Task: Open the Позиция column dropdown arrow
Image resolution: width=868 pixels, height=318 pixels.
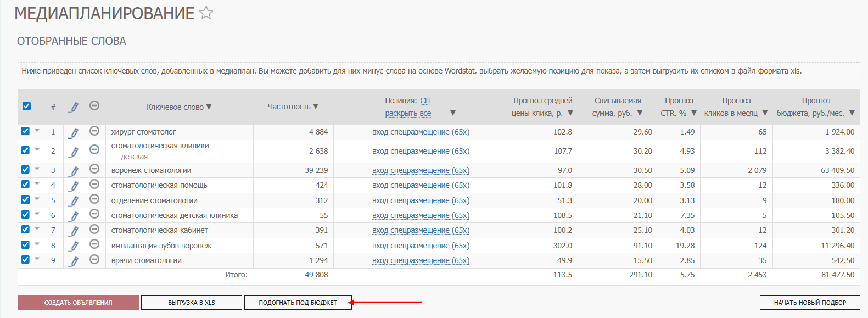Action: pos(453,113)
